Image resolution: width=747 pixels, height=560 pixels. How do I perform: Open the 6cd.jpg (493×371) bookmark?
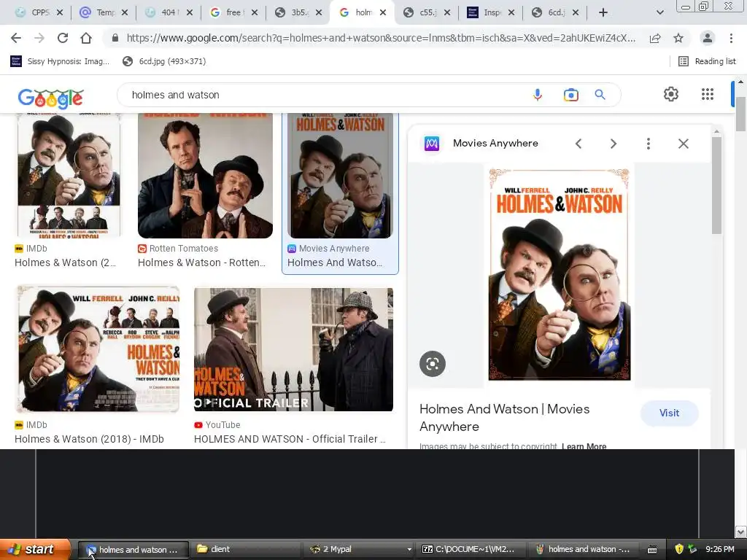click(x=164, y=61)
